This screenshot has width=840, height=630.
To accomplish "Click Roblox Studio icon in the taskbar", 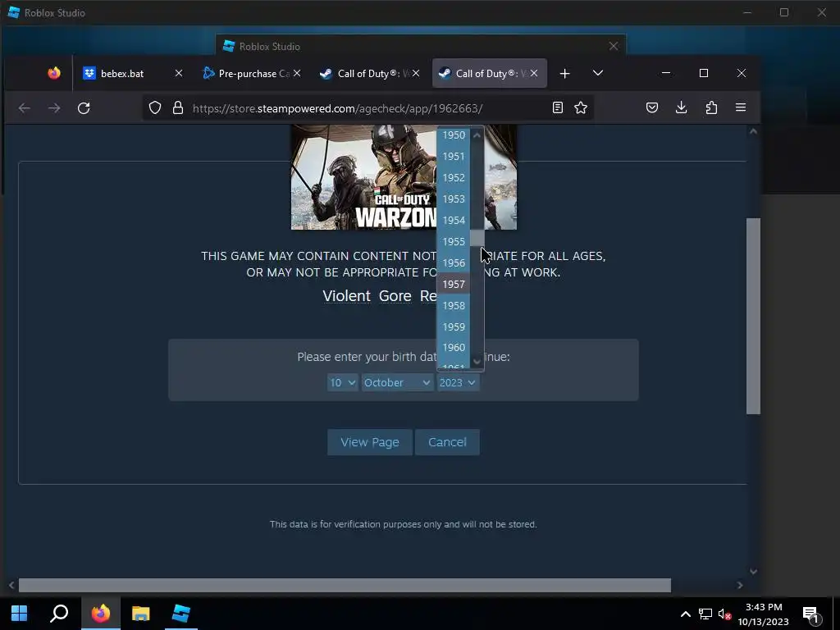I will pos(181,614).
